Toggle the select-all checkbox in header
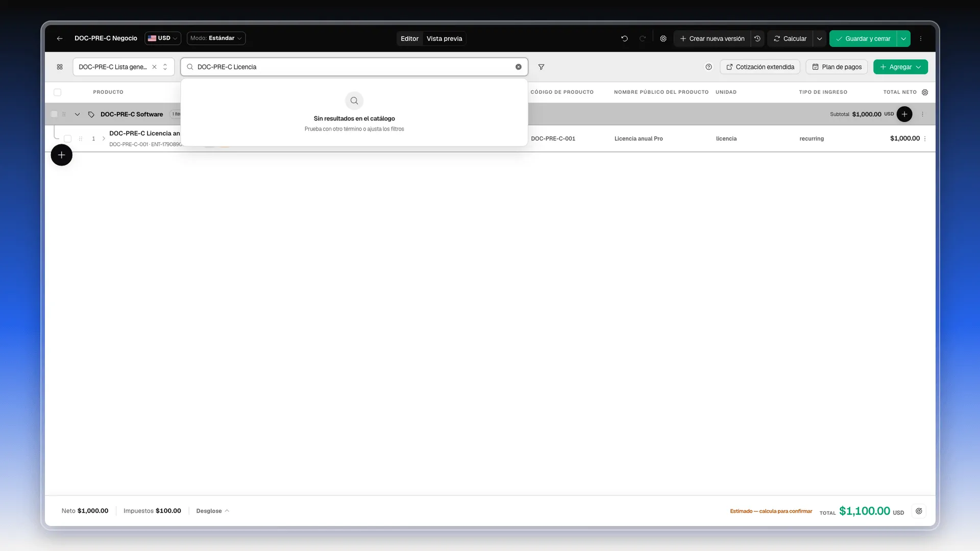The image size is (980, 551). click(x=57, y=92)
